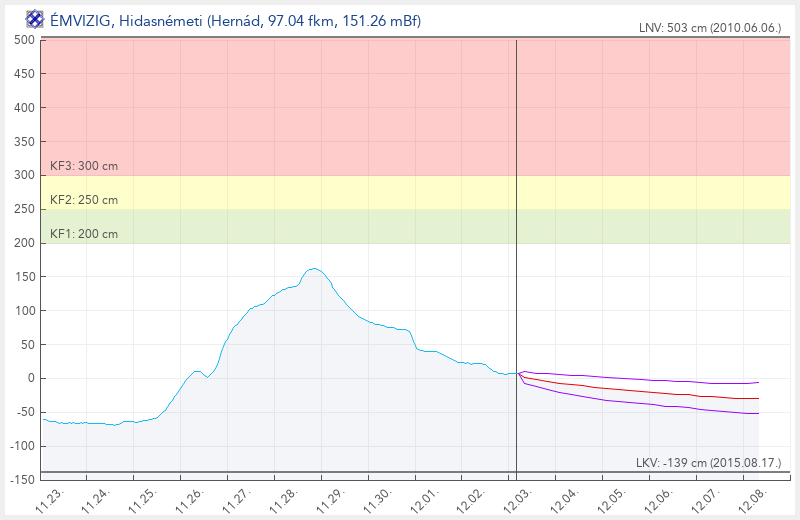
Task: Select the LNV 503 cm record label
Action: click(709, 29)
